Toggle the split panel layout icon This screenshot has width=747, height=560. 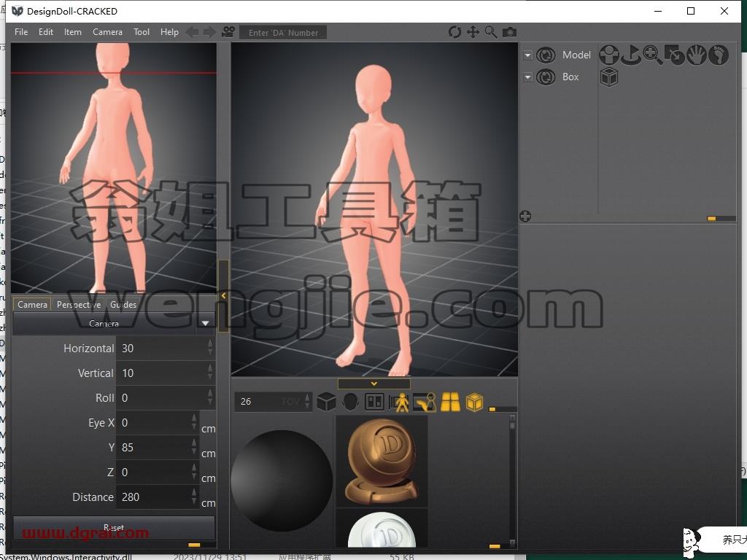374,402
